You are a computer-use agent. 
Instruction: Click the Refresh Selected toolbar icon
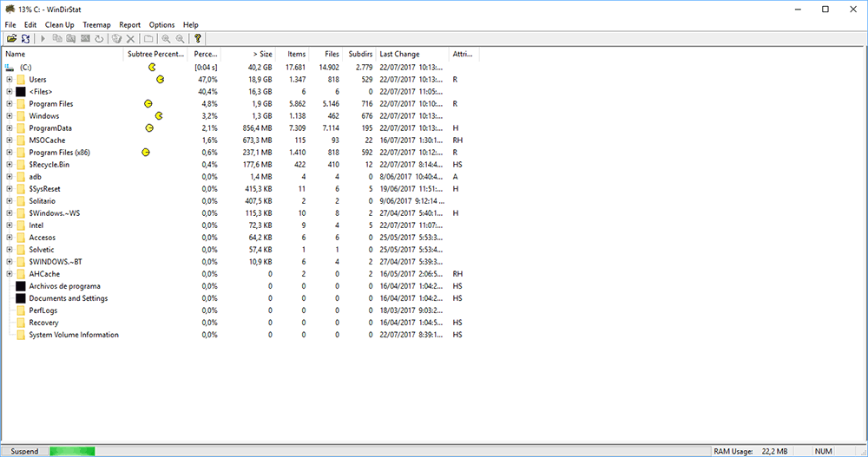[x=99, y=39]
